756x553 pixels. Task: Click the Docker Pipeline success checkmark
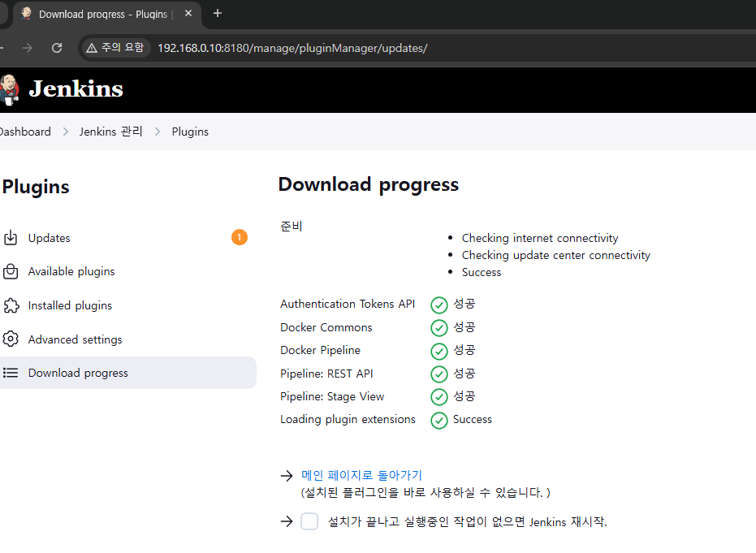(x=438, y=351)
